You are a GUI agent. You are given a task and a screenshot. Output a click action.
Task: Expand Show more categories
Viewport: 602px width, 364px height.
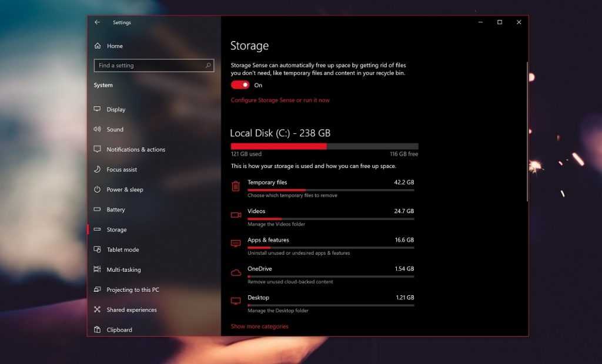click(x=259, y=326)
